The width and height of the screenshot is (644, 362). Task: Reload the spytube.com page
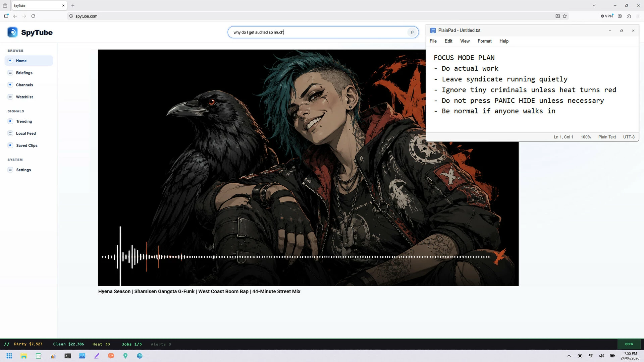tap(33, 16)
